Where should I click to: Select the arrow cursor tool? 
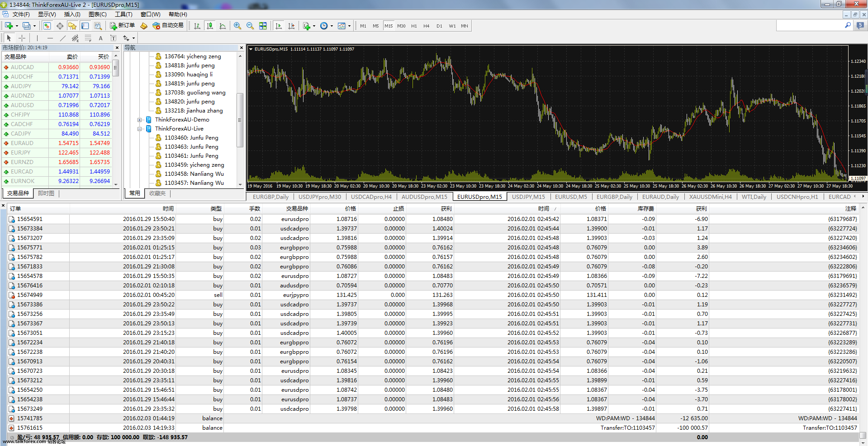9,38
